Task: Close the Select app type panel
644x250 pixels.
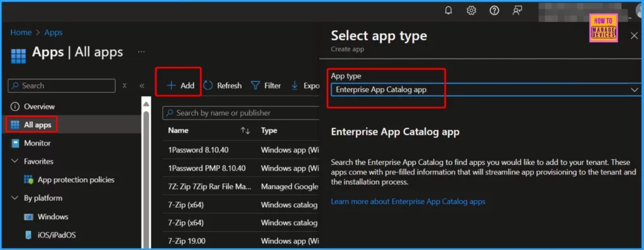Action: tap(634, 36)
